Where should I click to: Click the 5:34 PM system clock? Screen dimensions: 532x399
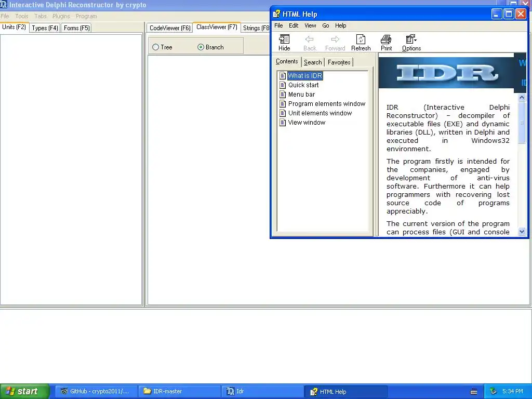pyautogui.click(x=512, y=391)
